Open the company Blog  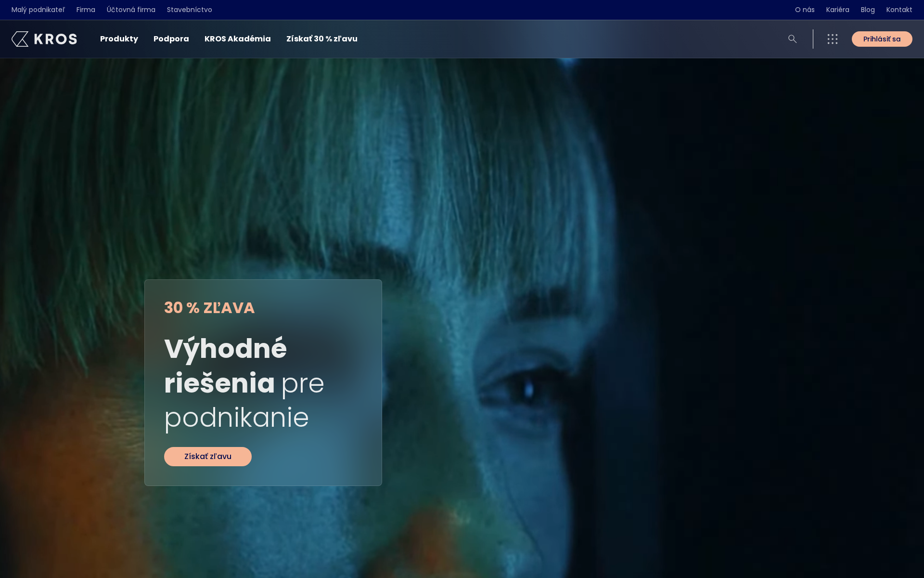tap(868, 9)
